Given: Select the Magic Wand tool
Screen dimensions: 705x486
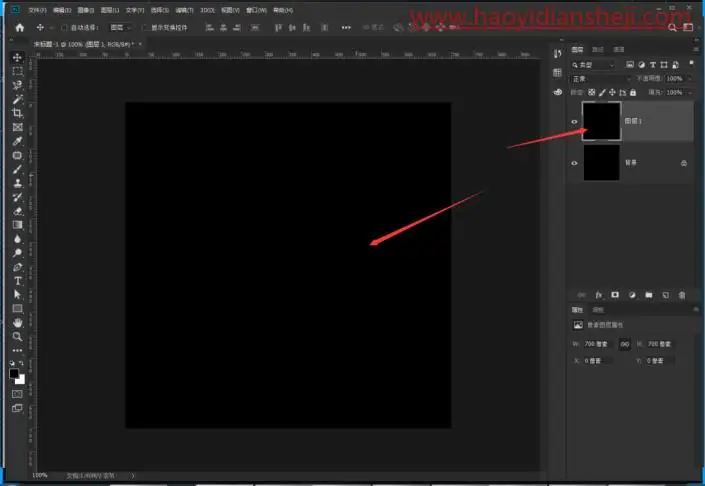Looking at the screenshot, I should 17,99.
